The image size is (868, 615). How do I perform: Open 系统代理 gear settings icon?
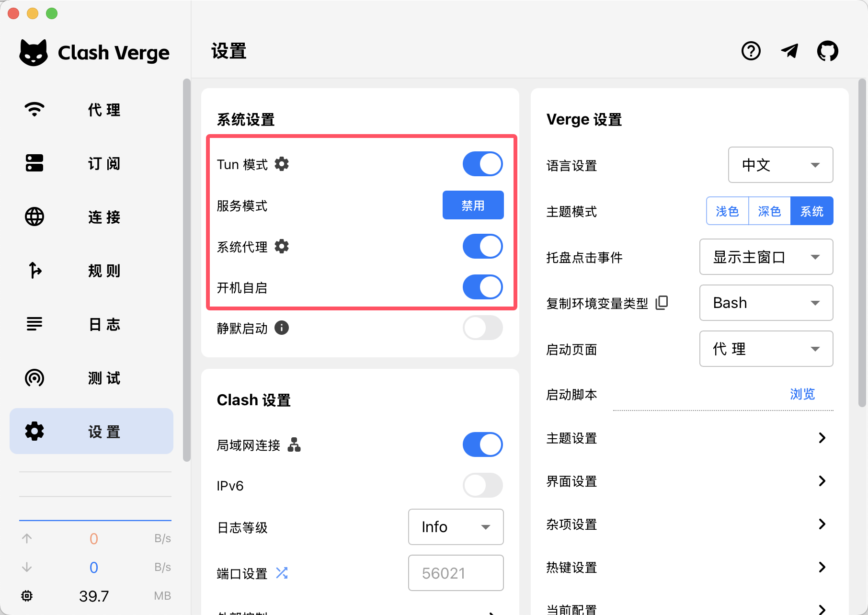click(282, 246)
